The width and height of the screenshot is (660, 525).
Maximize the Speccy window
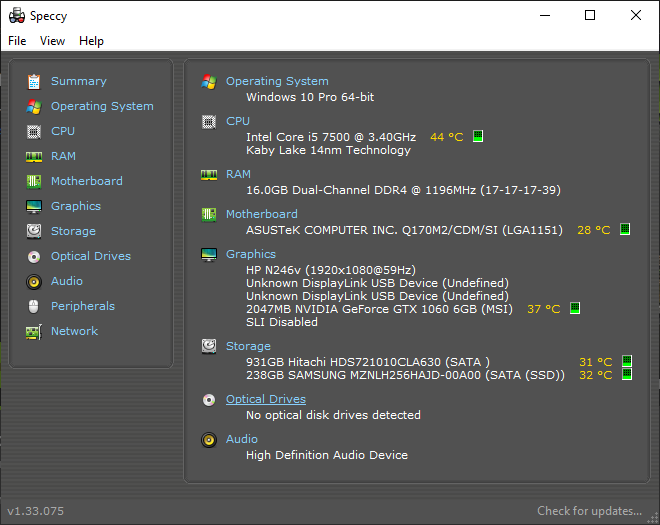point(590,16)
